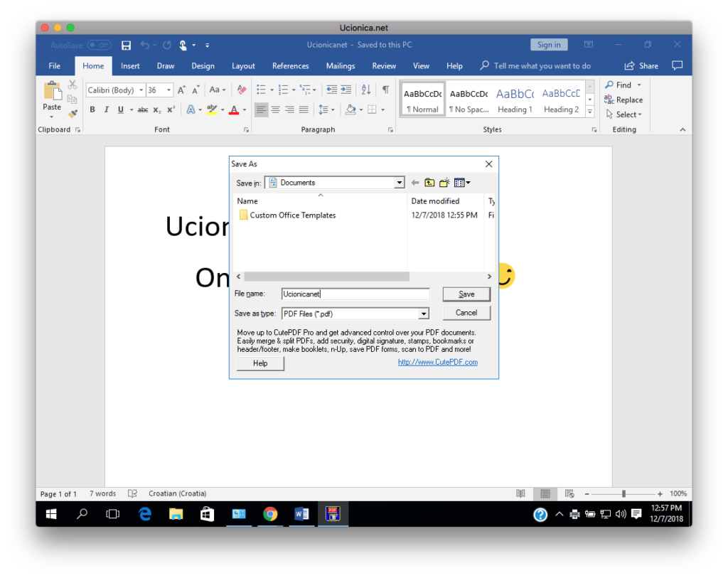
Task: Click the zoom slider in status bar
Action: click(x=623, y=493)
